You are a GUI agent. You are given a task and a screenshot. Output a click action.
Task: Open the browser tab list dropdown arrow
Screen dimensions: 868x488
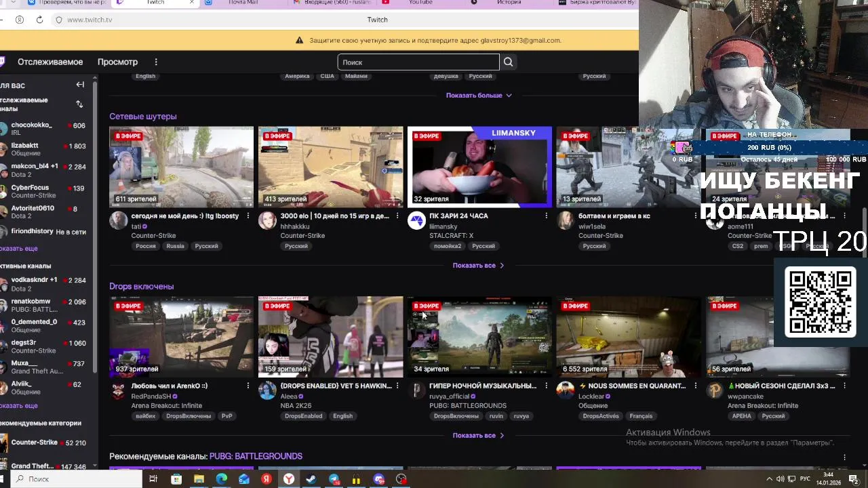(13, 3)
